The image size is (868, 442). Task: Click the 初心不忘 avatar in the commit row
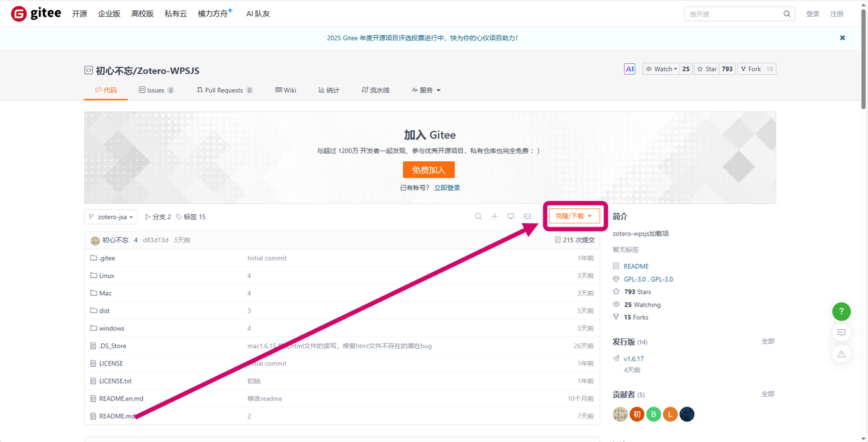click(95, 240)
